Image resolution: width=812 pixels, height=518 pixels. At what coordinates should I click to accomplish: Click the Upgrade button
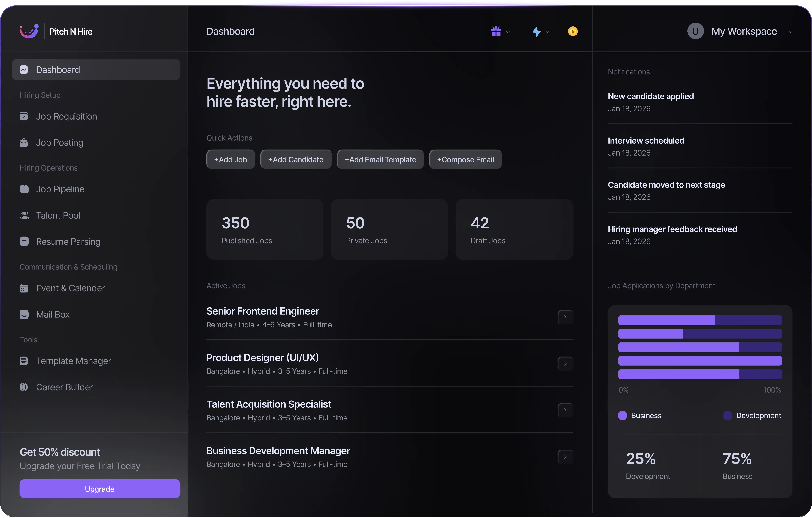click(x=99, y=489)
